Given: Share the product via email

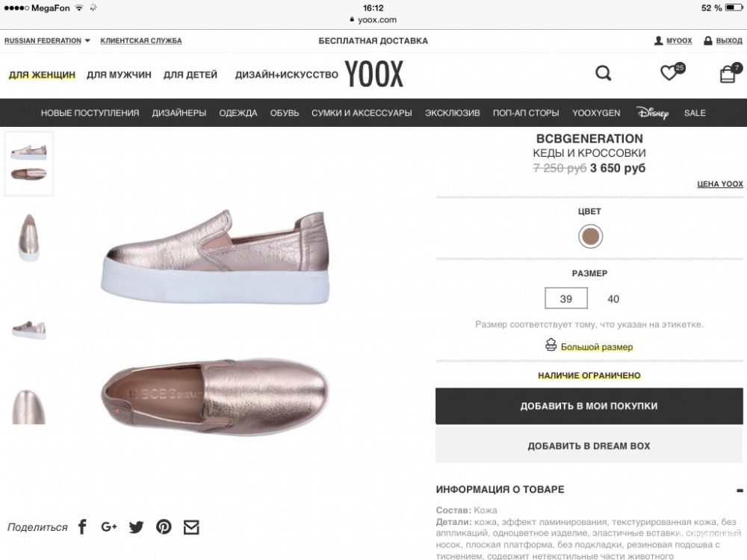Looking at the screenshot, I should (191, 526).
